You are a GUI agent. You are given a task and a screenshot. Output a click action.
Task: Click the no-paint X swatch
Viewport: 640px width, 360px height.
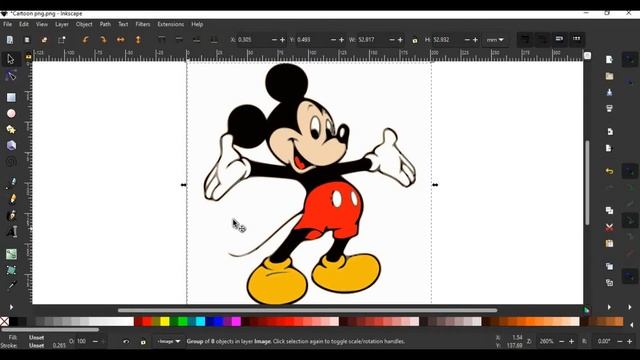[x=4, y=322]
